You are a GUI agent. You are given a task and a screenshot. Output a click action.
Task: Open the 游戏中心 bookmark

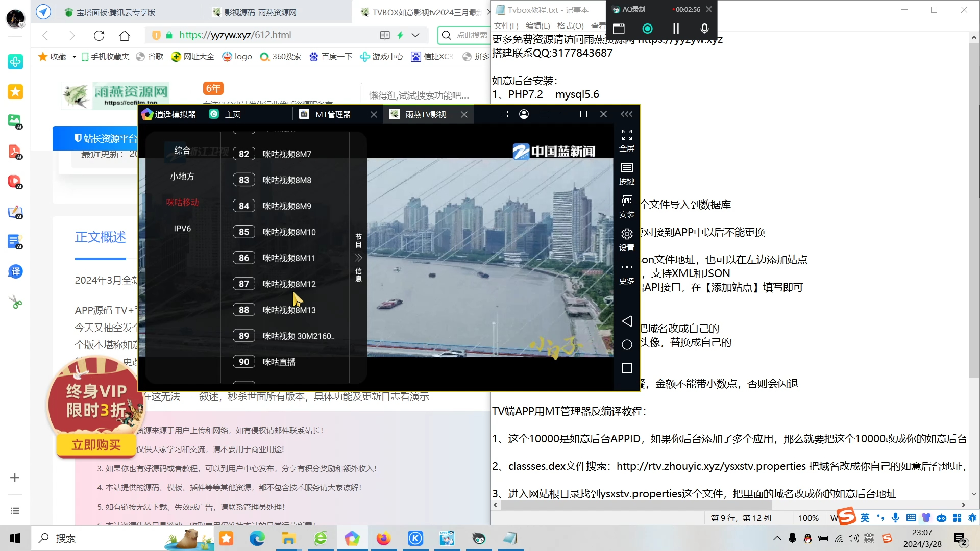point(381,57)
